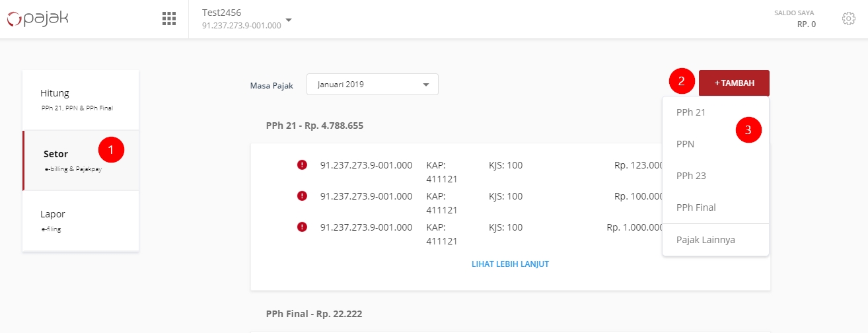The image size is (868, 333).
Task: Click error icon in Rp. 100.000 row
Action: [303, 196]
